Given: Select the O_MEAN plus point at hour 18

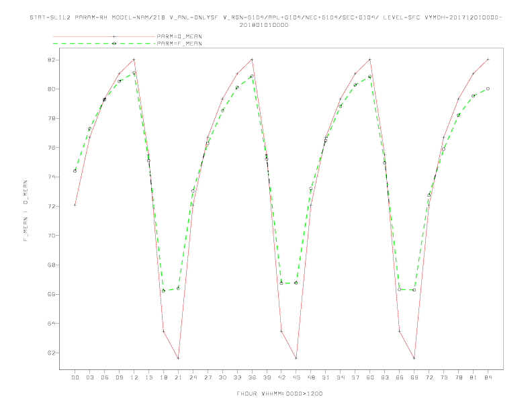Looking at the screenshot, I should pos(163,331).
